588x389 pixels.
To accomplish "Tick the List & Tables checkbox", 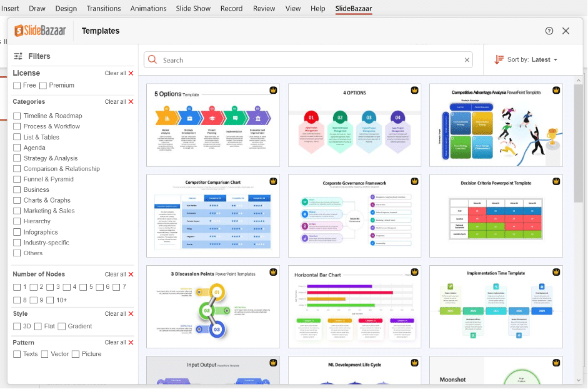I will 17,137.
